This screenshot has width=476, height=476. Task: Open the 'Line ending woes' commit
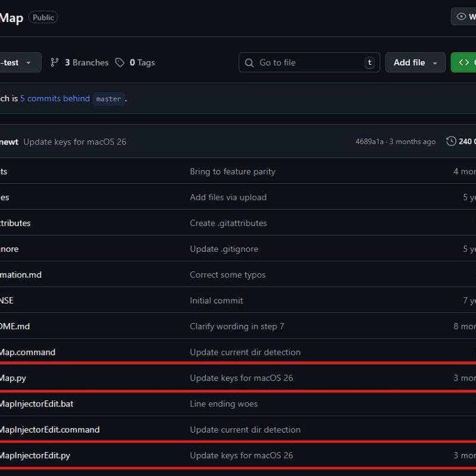[x=223, y=403]
